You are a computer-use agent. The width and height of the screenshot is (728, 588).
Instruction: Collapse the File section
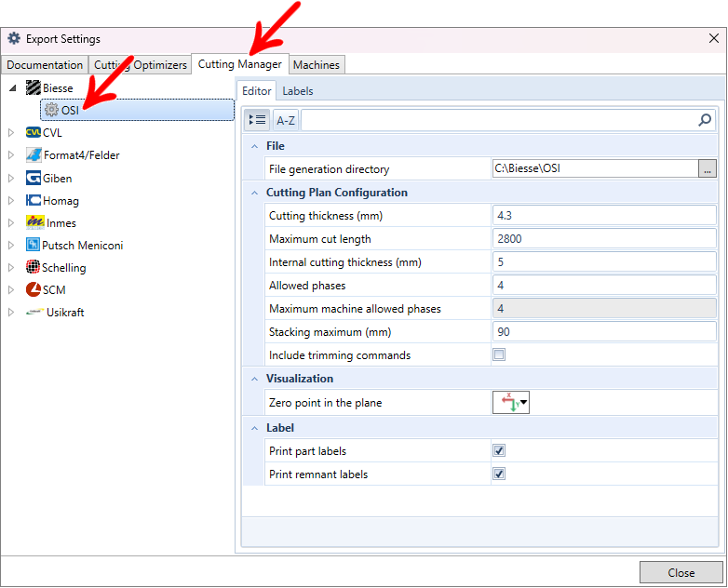[x=254, y=146]
